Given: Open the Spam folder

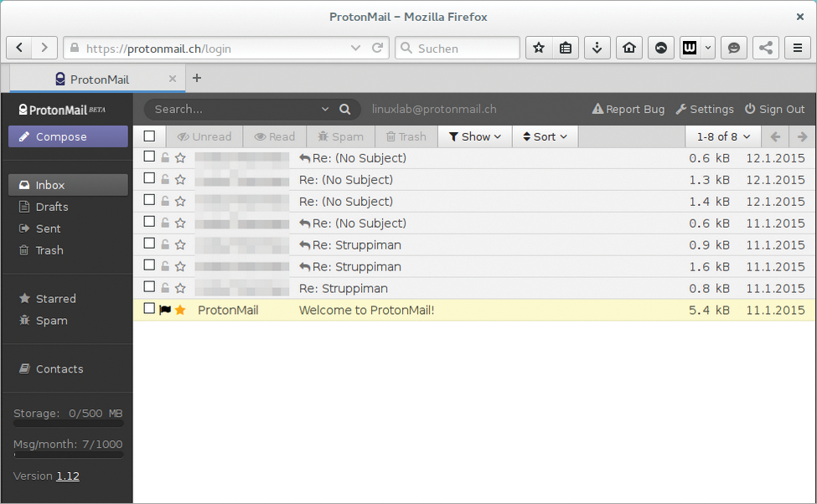Looking at the screenshot, I should coord(51,321).
